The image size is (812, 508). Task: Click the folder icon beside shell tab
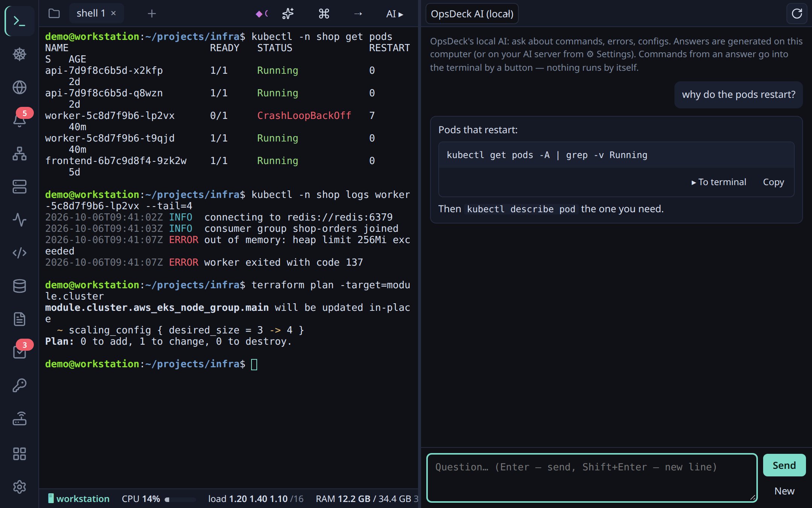54,14
